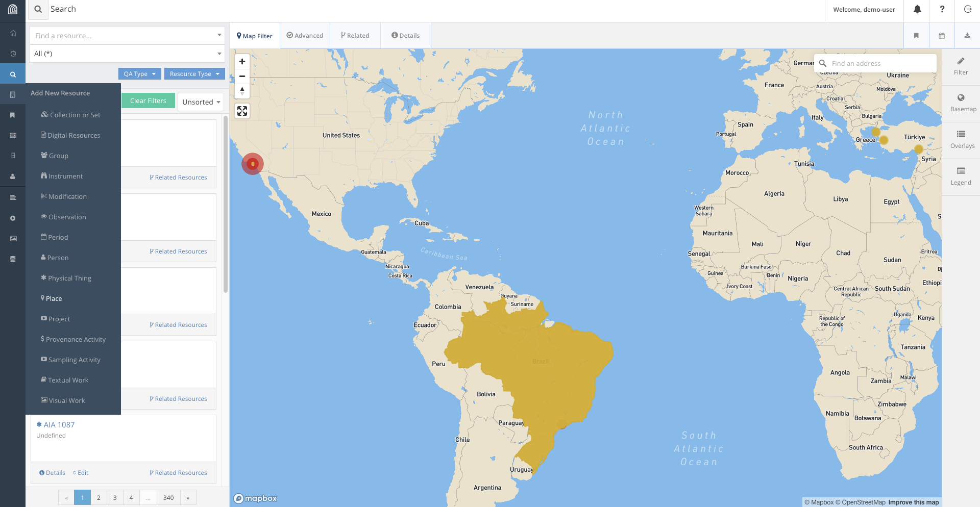Switch to the Details tab
The height and width of the screenshot is (507, 980).
tap(406, 36)
